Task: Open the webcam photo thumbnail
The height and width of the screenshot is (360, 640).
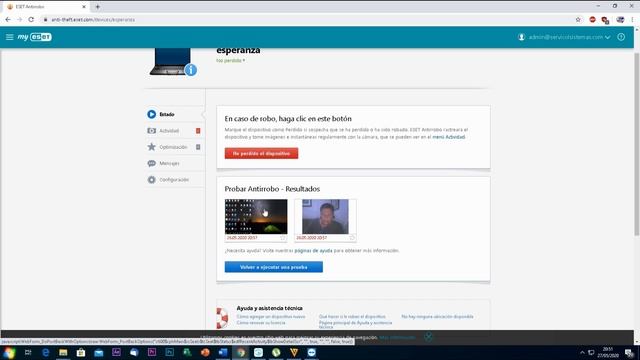Action: (325, 217)
